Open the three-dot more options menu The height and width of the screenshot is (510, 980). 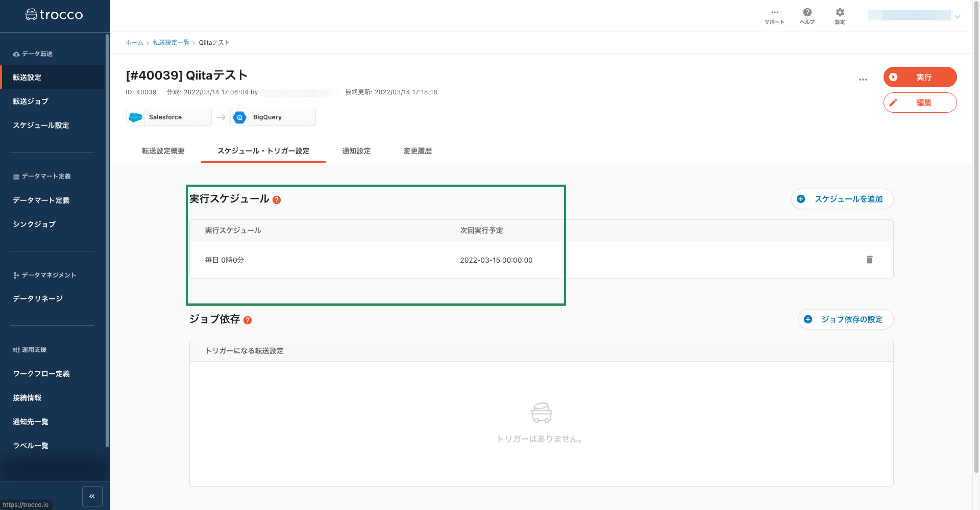(863, 80)
